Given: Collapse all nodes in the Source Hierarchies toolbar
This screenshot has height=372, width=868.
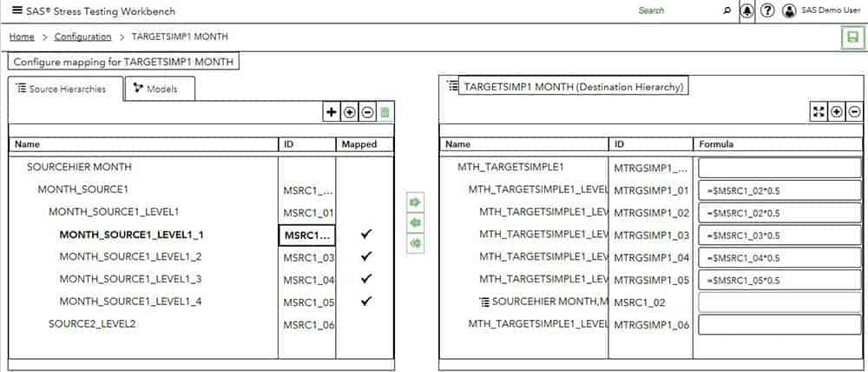Looking at the screenshot, I should click(367, 112).
